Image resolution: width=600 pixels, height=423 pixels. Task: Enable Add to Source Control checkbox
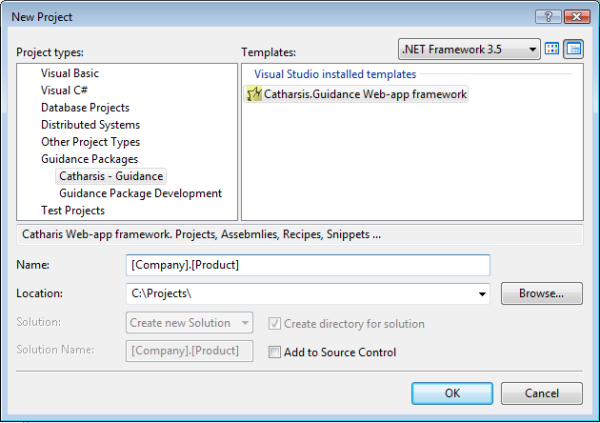pos(274,352)
